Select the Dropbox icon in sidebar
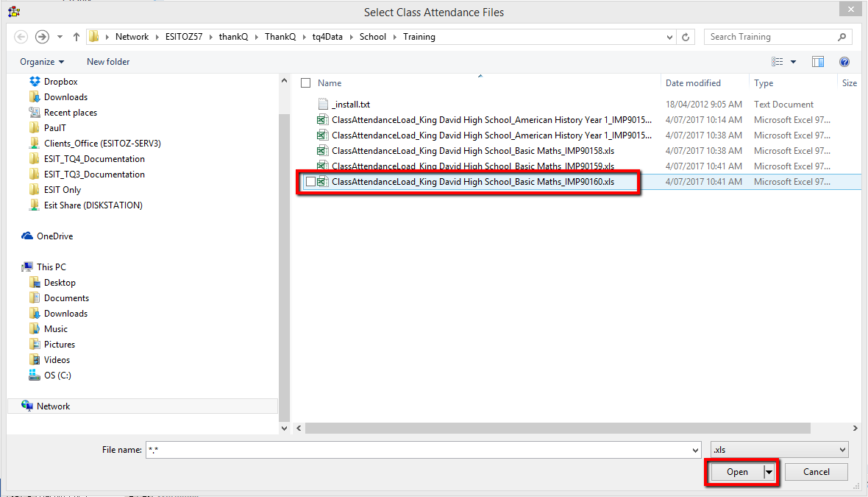This screenshot has height=497, width=868. point(35,82)
